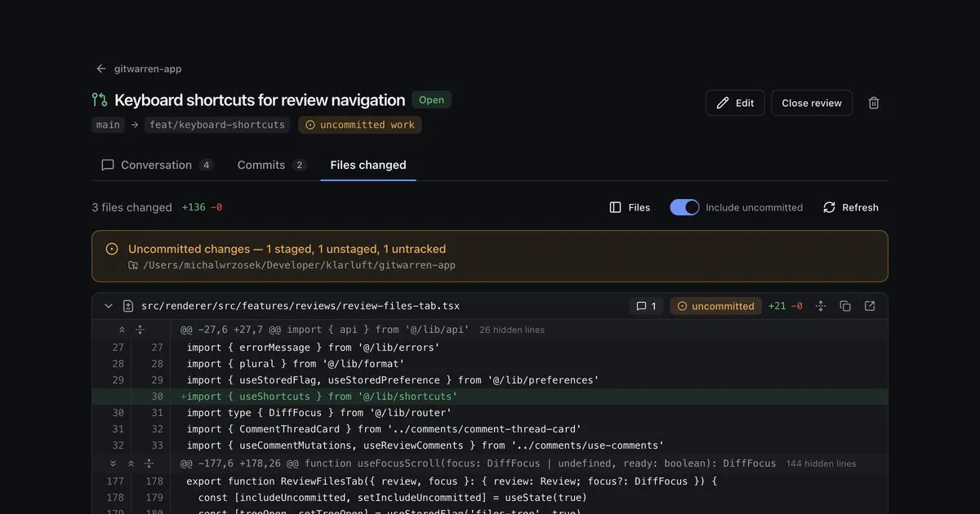This screenshot has width=980, height=514.
Task: Click the line importing CommentThreadCard
Action: pos(490,429)
